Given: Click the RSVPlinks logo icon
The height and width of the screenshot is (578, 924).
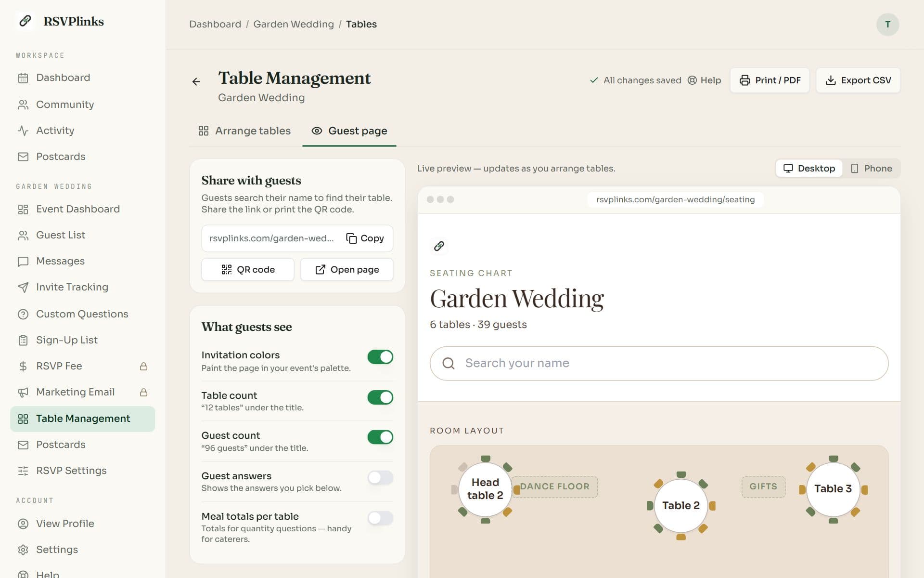Looking at the screenshot, I should pos(25,21).
